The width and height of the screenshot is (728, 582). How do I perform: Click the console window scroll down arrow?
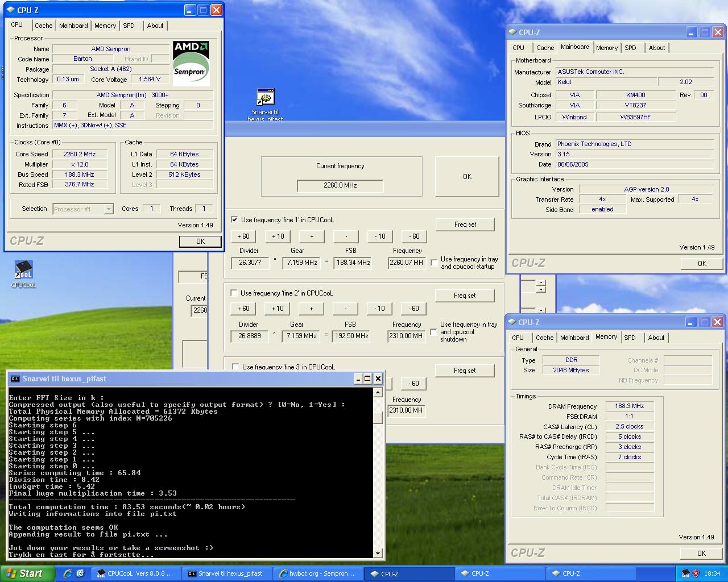(x=378, y=553)
